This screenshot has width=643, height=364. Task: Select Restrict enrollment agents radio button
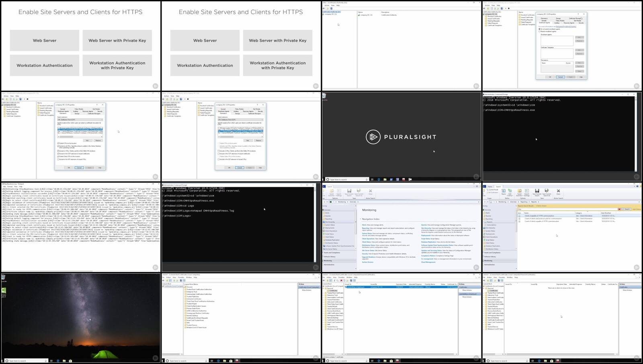click(x=539, y=31)
